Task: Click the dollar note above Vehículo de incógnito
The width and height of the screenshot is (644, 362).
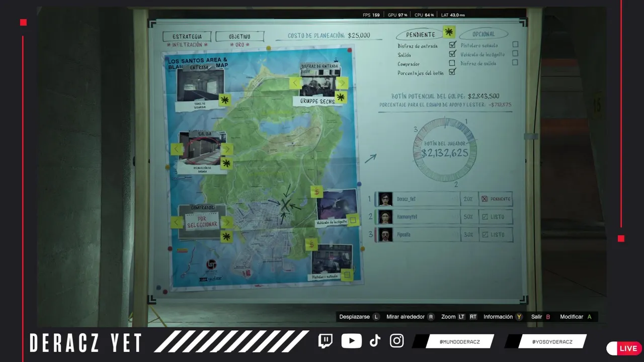Action: click(316, 192)
